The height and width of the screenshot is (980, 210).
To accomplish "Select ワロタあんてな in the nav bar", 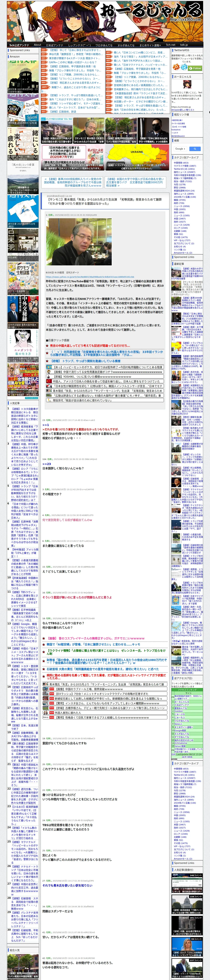I will pyautogui.click(x=104, y=45).
